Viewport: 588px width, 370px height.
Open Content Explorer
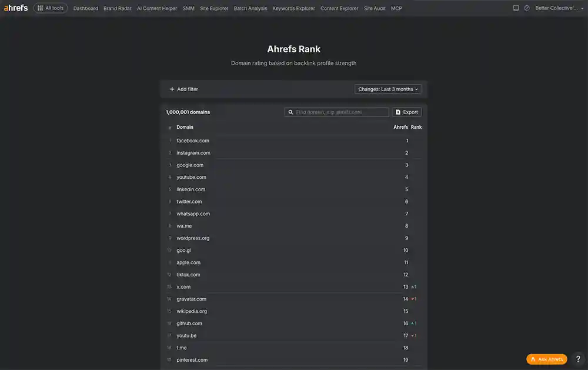[x=339, y=8]
